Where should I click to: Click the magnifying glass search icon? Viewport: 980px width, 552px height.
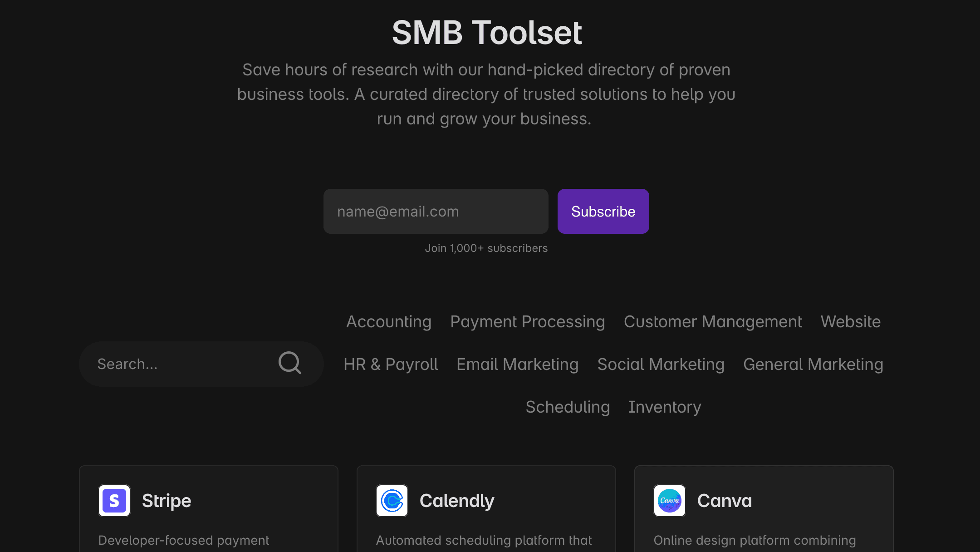[x=290, y=363]
